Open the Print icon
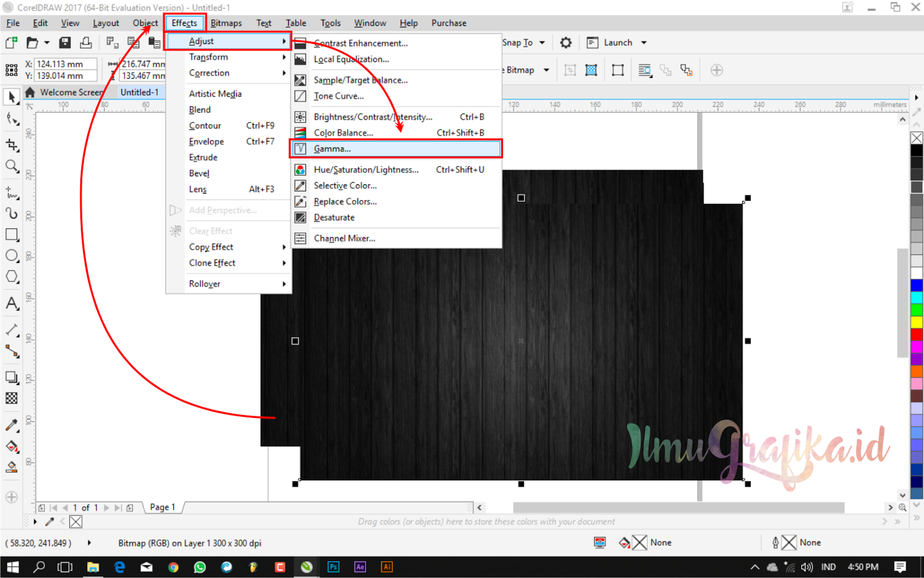Viewport: 924px width, 578px height. [x=85, y=42]
